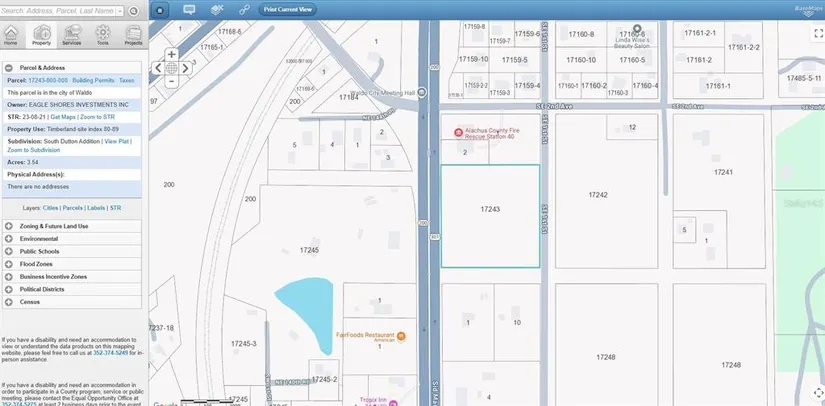Collapse the Parcel & Address section
The height and width of the screenshot is (406, 825).
click(x=9, y=67)
